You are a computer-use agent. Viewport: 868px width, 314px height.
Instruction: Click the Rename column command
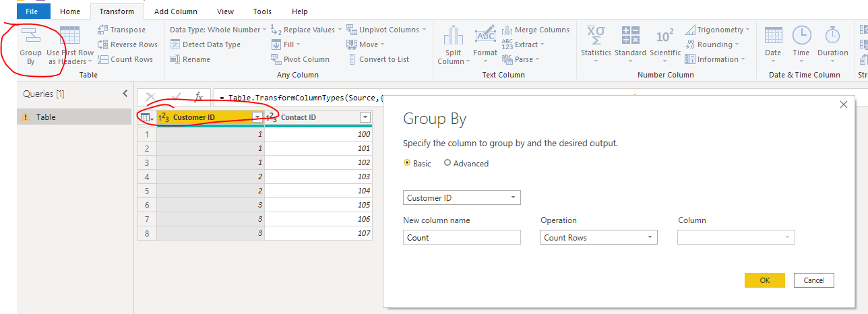[191, 59]
